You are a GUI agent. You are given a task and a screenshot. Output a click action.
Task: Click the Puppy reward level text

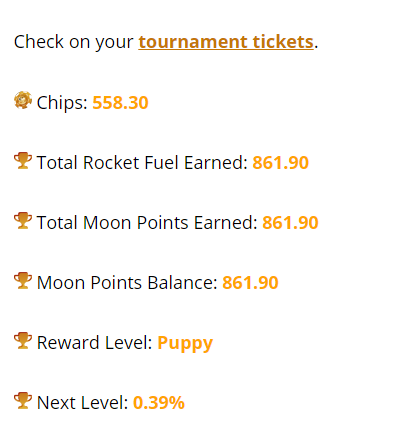tap(185, 343)
